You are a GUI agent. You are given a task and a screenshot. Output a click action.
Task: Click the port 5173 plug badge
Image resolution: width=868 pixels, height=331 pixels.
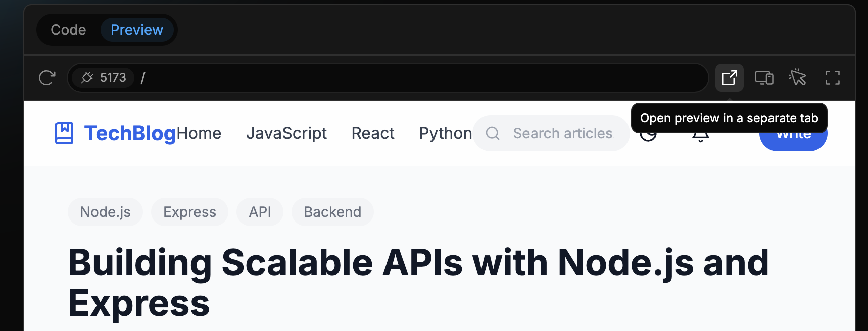104,78
